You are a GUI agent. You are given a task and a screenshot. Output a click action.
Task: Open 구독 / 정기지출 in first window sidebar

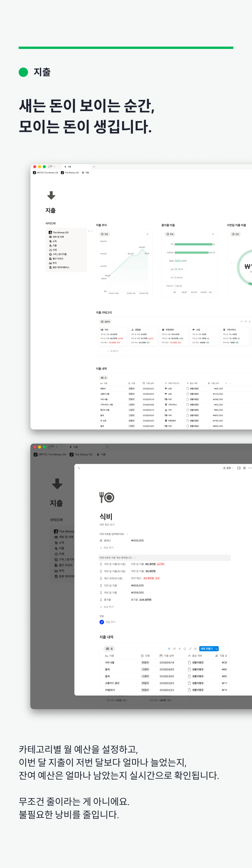(58, 254)
